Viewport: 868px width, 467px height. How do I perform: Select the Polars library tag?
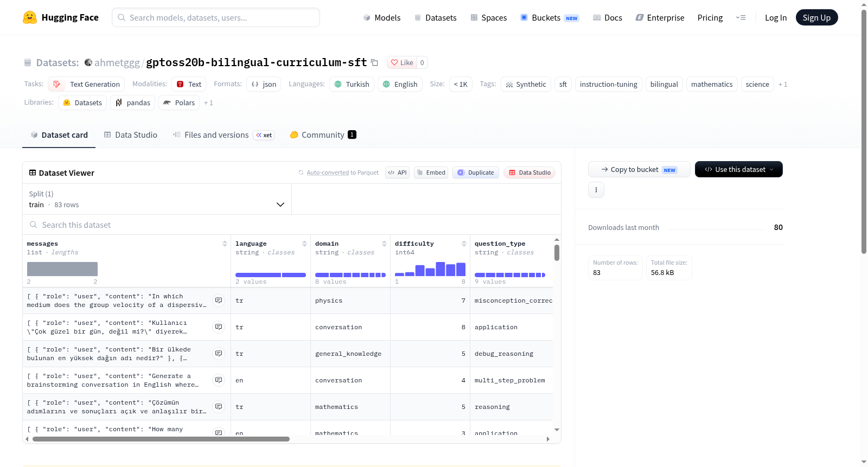click(179, 103)
